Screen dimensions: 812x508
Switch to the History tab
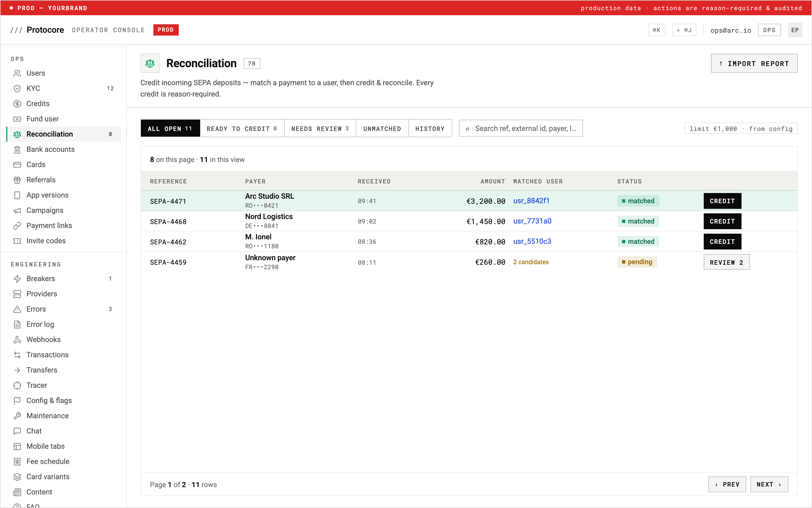430,128
